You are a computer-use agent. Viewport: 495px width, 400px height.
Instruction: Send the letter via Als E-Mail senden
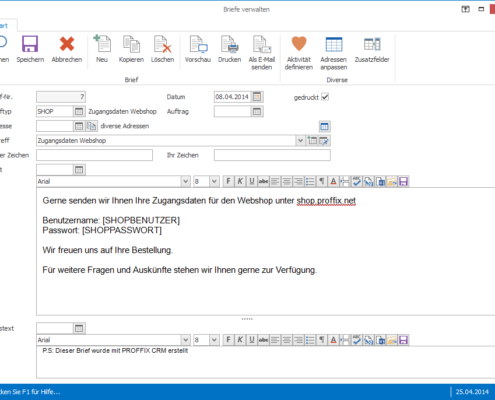click(x=262, y=53)
